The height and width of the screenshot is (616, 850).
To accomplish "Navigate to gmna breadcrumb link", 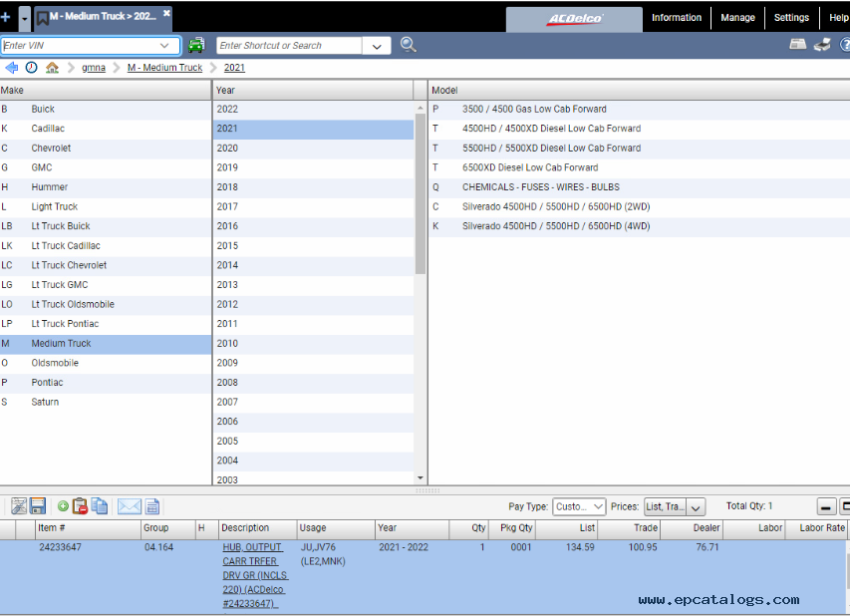I will 94,68.
